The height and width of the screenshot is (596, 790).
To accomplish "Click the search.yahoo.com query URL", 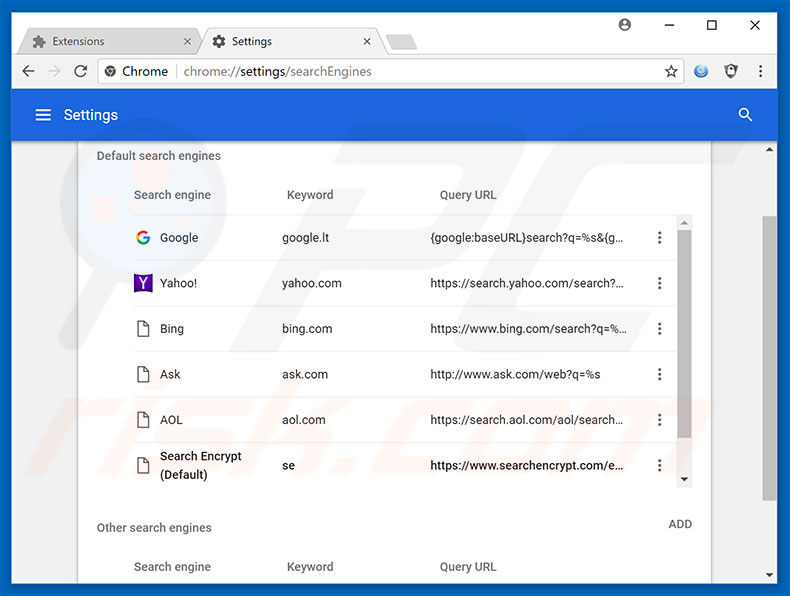I will tap(526, 283).
